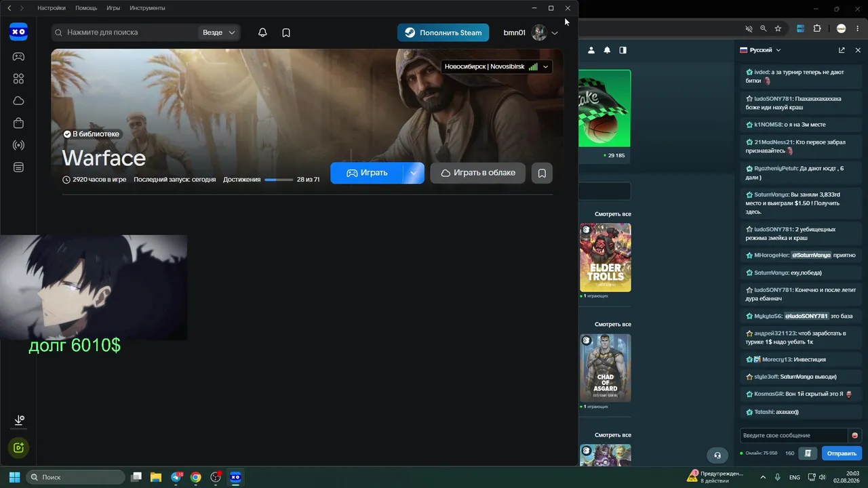Click the В библиотеке badge above Warface

point(92,134)
